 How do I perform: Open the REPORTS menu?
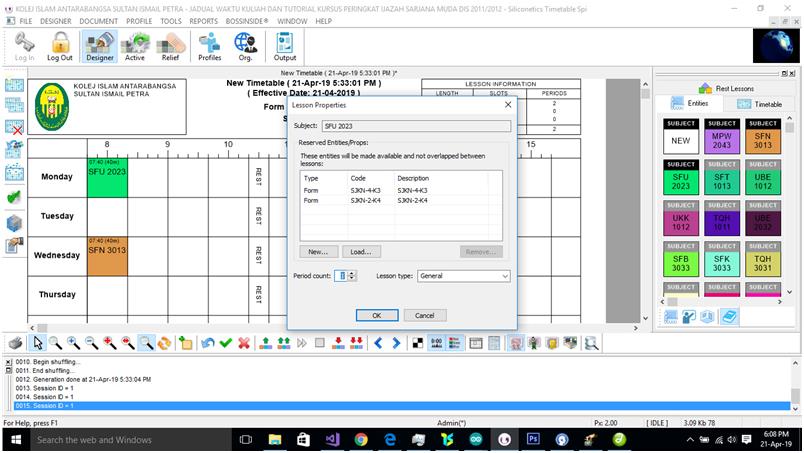[203, 20]
